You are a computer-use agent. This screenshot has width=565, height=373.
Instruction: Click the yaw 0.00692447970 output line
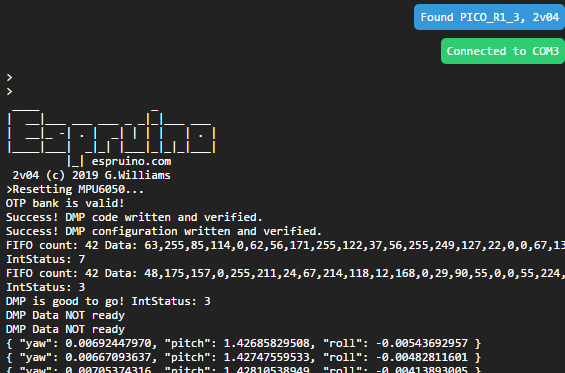pos(243,343)
